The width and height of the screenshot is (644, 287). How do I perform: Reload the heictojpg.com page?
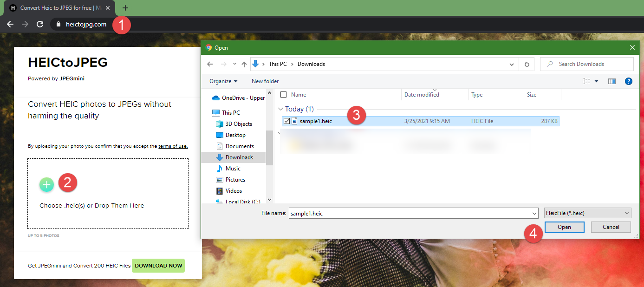tap(40, 24)
